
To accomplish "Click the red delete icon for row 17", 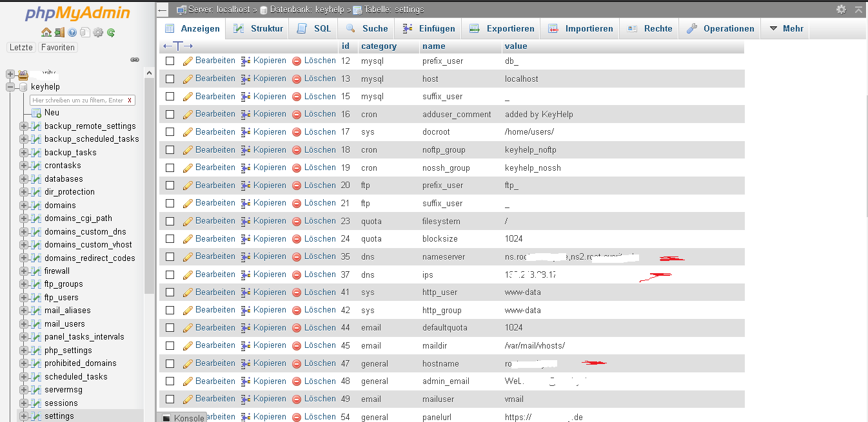I will pyautogui.click(x=297, y=132).
